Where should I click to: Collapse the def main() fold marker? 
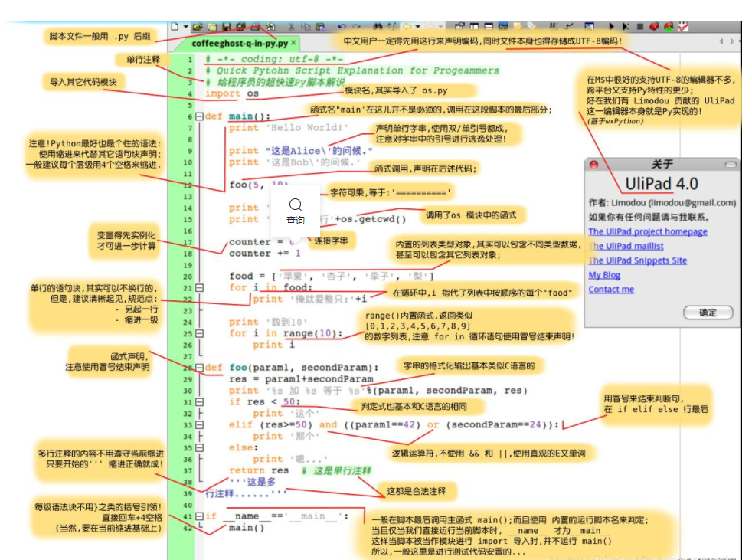[200, 116]
